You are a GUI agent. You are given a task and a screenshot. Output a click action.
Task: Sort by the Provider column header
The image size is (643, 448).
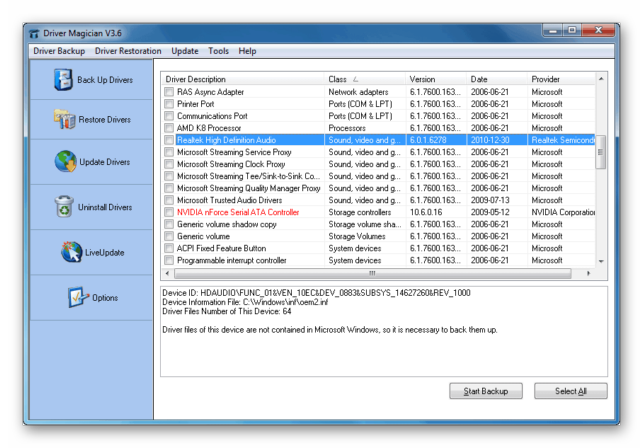tap(561, 79)
